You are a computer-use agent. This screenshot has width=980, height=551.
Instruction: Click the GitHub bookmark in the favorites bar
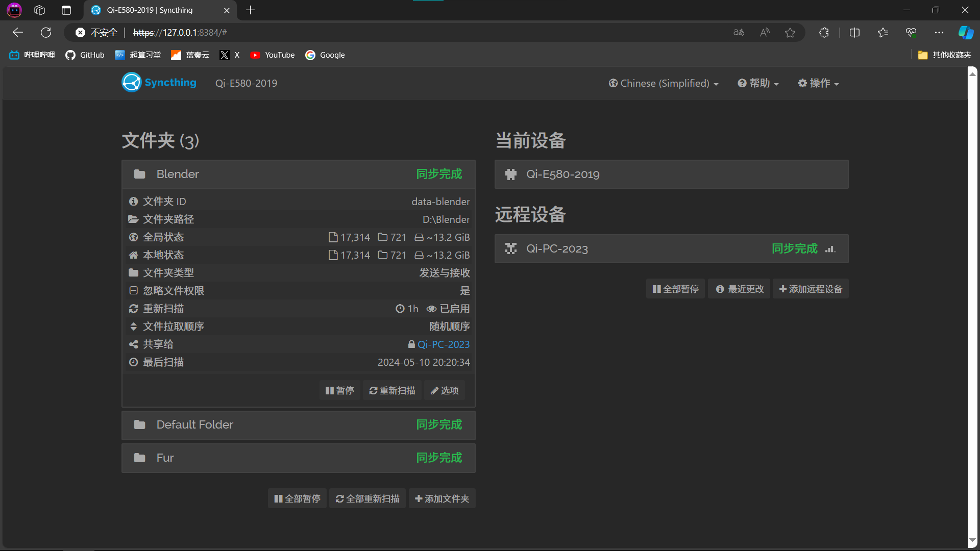tap(85, 55)
